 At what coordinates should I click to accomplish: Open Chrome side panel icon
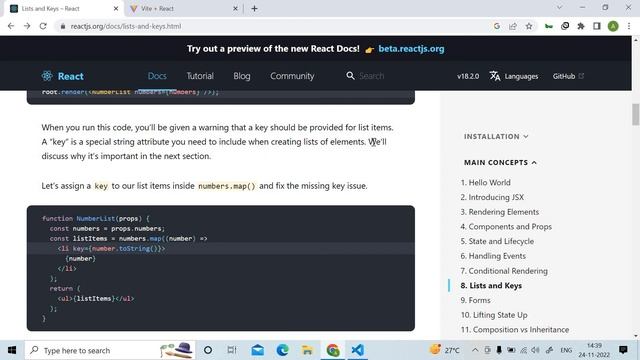pos(597,26)
